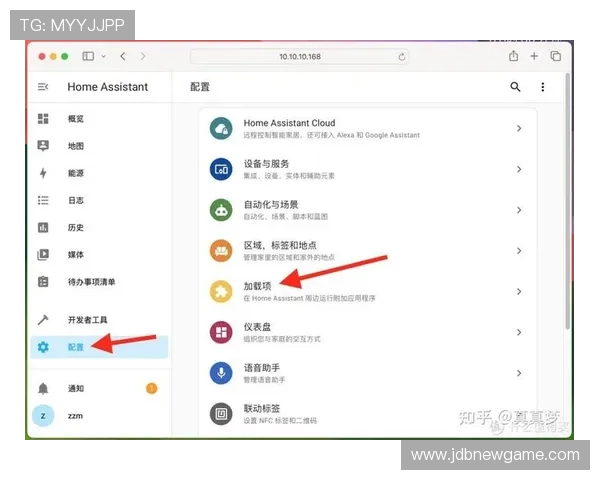Open the 开发者工具 hammer icon

(43, 320)
